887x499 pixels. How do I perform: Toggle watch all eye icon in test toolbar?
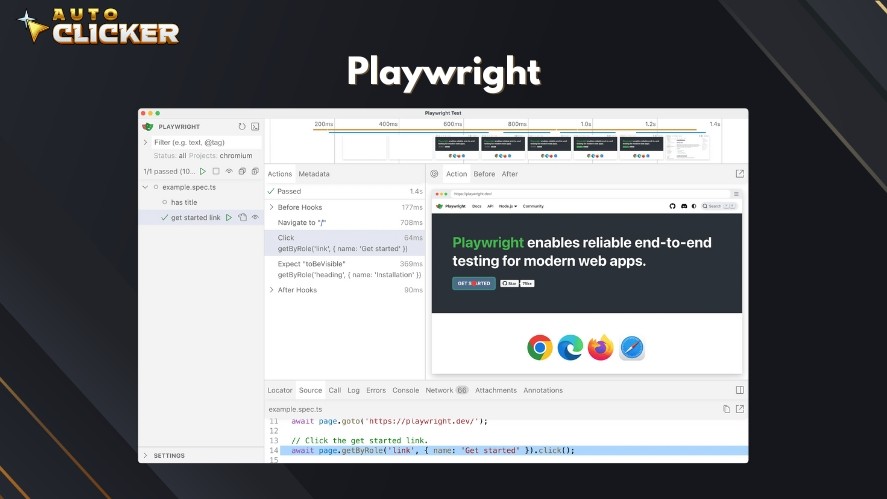tap(229, 171)
